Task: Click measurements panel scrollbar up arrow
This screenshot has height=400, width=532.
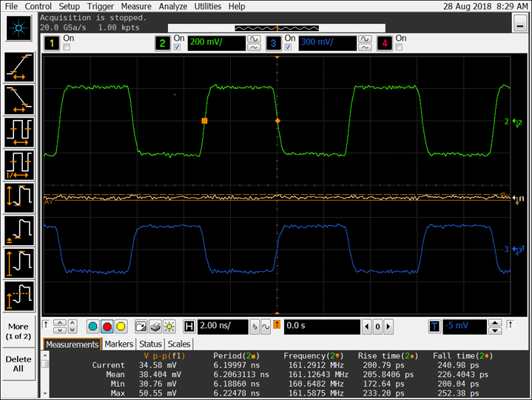Action: coord(45,355)
